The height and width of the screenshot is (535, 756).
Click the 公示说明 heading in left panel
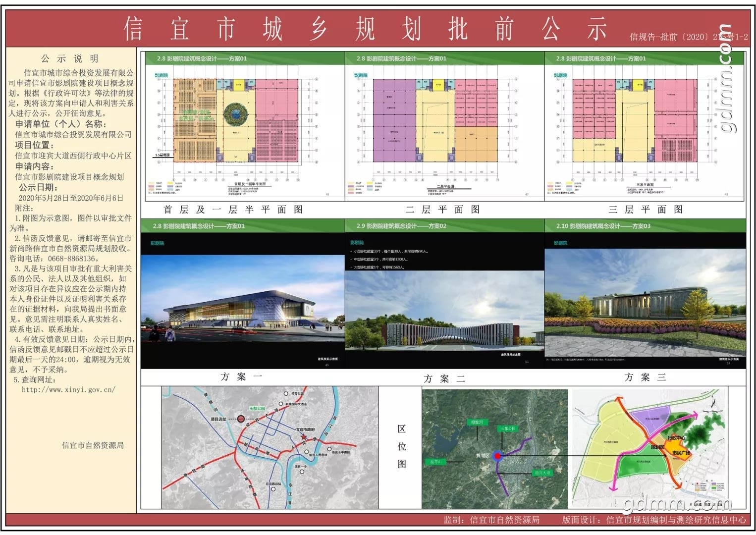pyautogui.click(x=70, y=58)
